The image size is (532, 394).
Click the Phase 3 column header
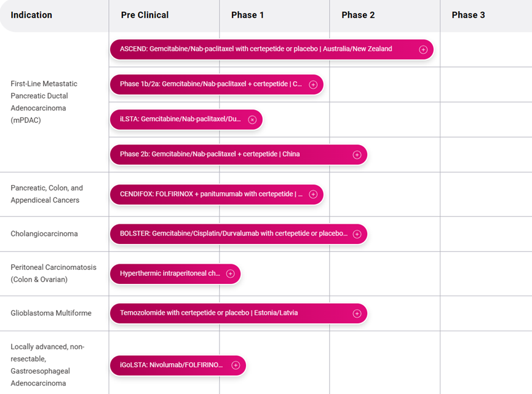click(x=469, y=15)
